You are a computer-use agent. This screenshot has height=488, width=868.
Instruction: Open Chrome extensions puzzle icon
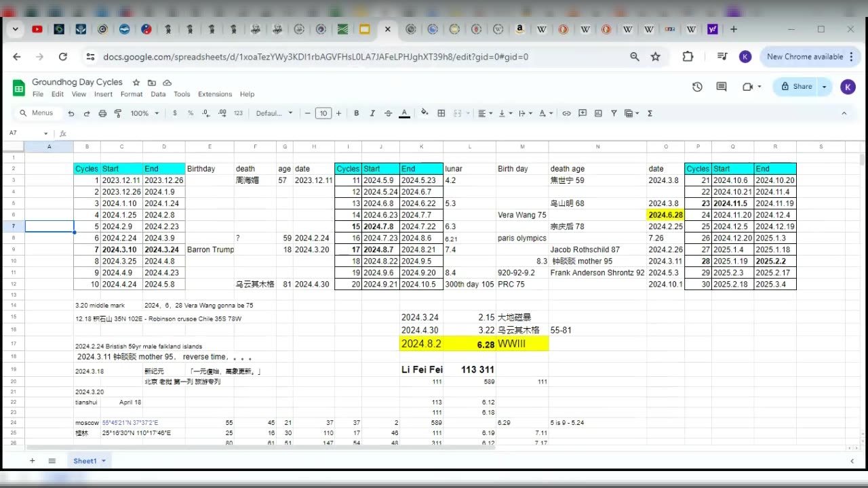tap(688, 57)
